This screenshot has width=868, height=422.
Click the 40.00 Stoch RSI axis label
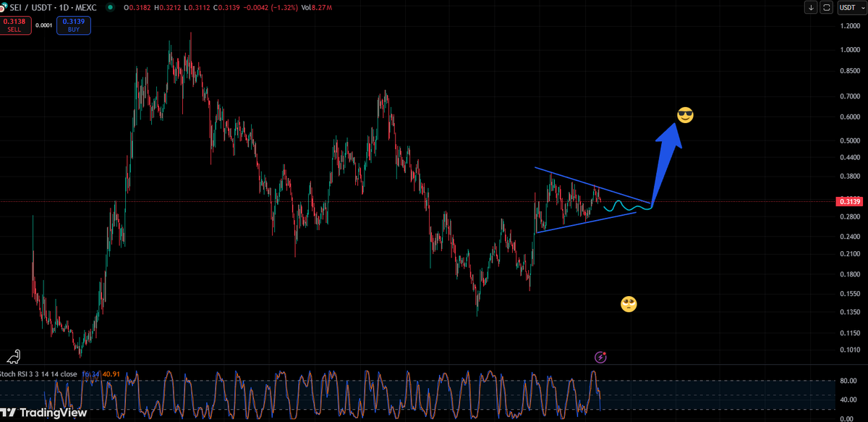coord(849,400)
